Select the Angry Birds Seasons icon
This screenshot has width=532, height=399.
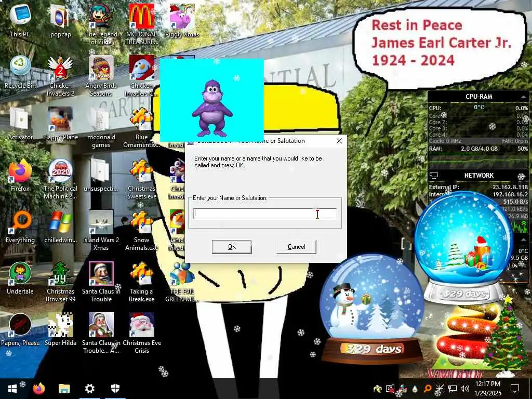(101, 76)
